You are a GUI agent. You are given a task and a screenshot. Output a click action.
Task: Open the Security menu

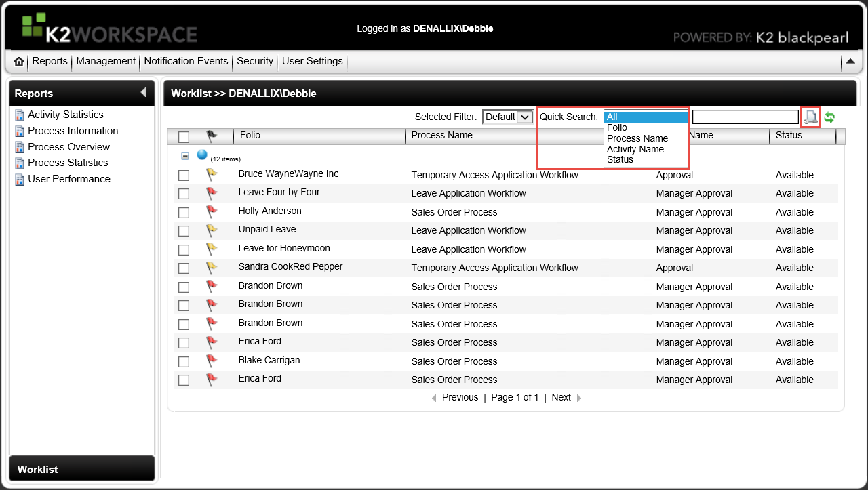point(255,61)
